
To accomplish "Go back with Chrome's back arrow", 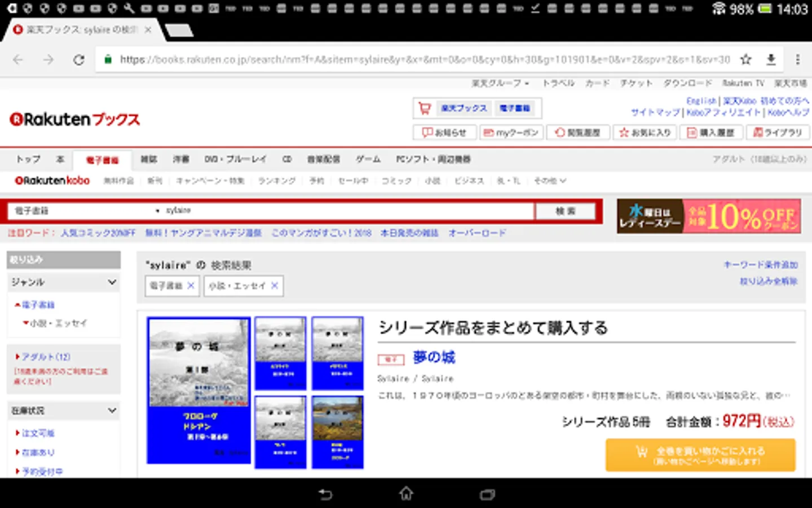I will tap(19, 60).
